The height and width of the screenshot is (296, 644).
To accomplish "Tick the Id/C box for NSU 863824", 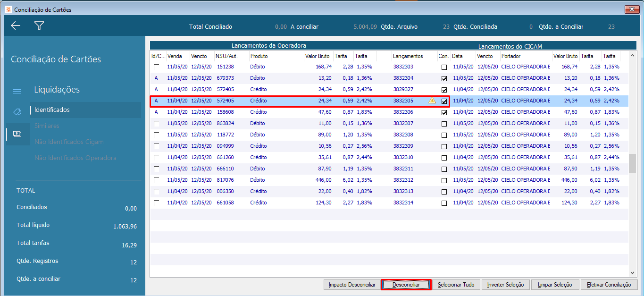I will 156,124.
